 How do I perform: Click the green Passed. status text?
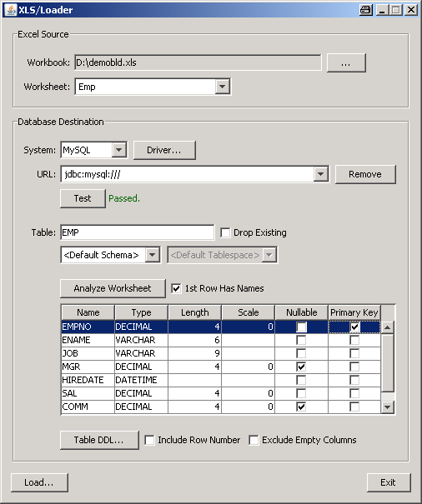[124, 198]
